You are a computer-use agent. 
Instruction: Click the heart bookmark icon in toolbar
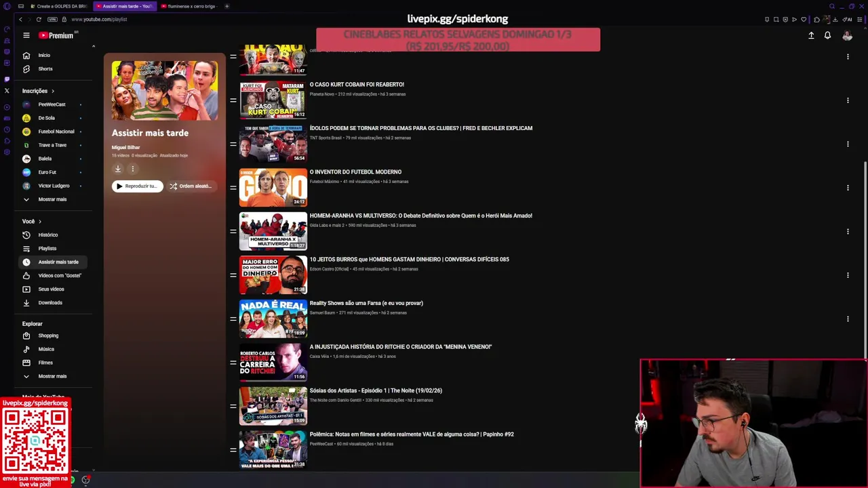(x=804, y=19)
